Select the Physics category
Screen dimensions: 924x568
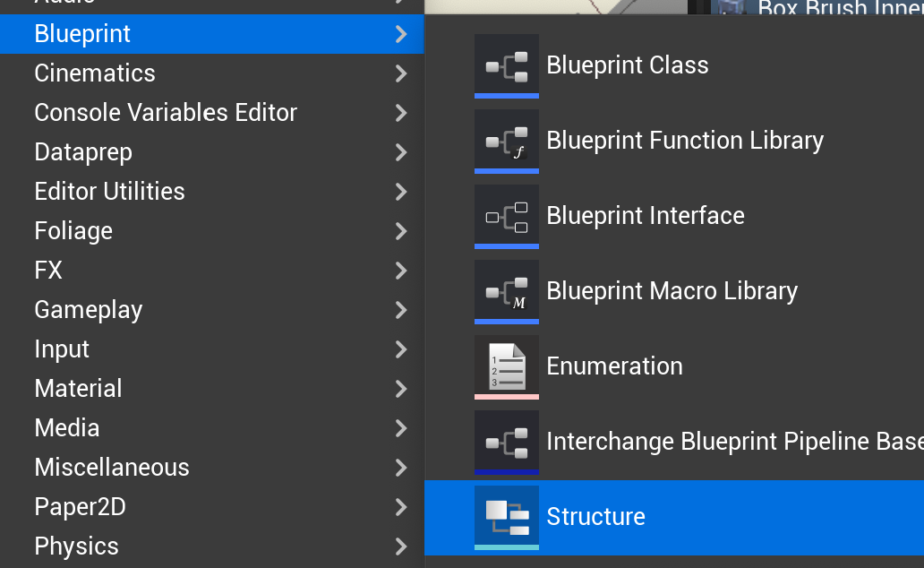click(76, 546)
